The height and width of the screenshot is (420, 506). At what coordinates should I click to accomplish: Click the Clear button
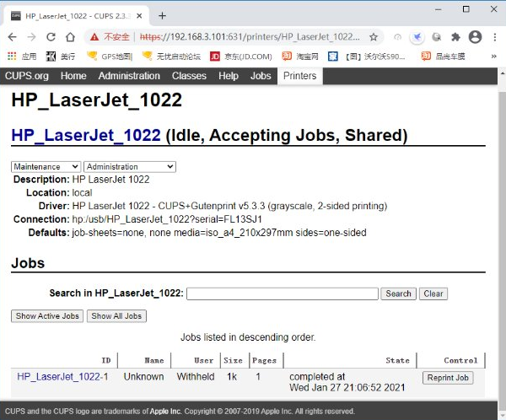[x=433, y=293]
